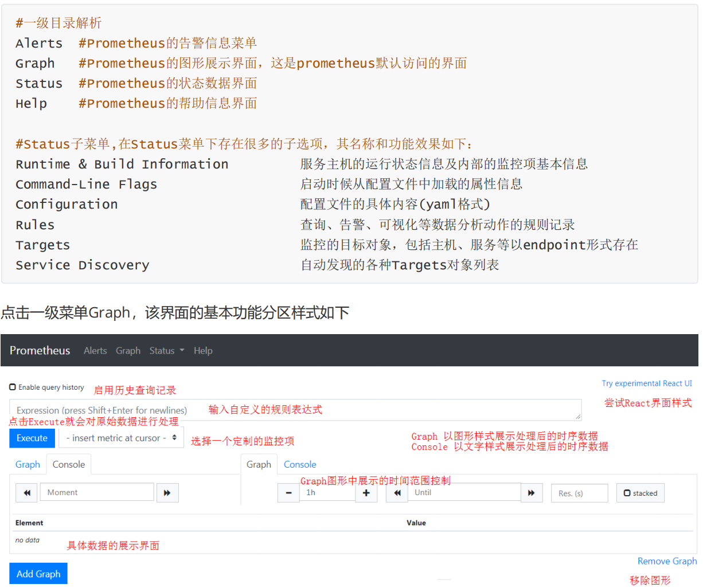Expand the Status menu in navbar
Viewport: 703px width, 588px height.
coord(167,351)
